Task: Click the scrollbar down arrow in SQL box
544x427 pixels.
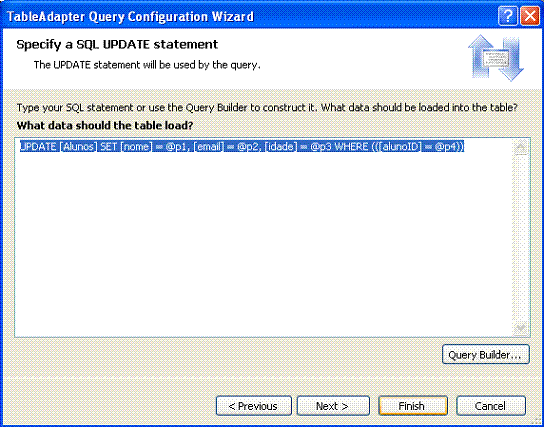Action: [x=520, y=327]
